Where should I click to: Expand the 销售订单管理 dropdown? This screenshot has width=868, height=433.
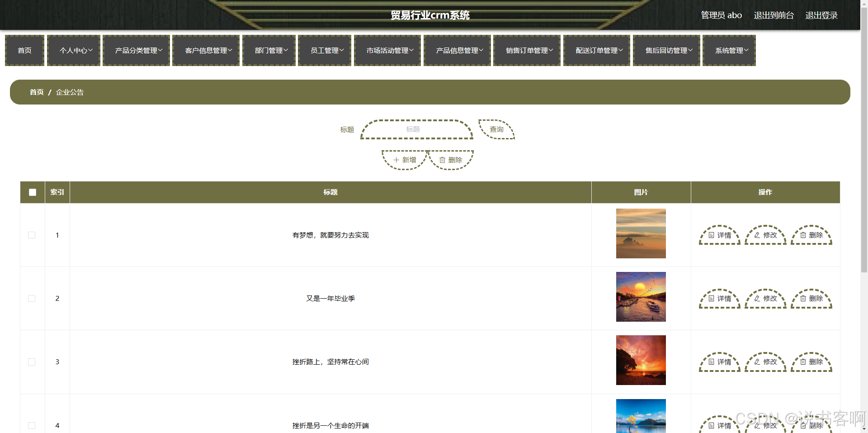[527, 50]
